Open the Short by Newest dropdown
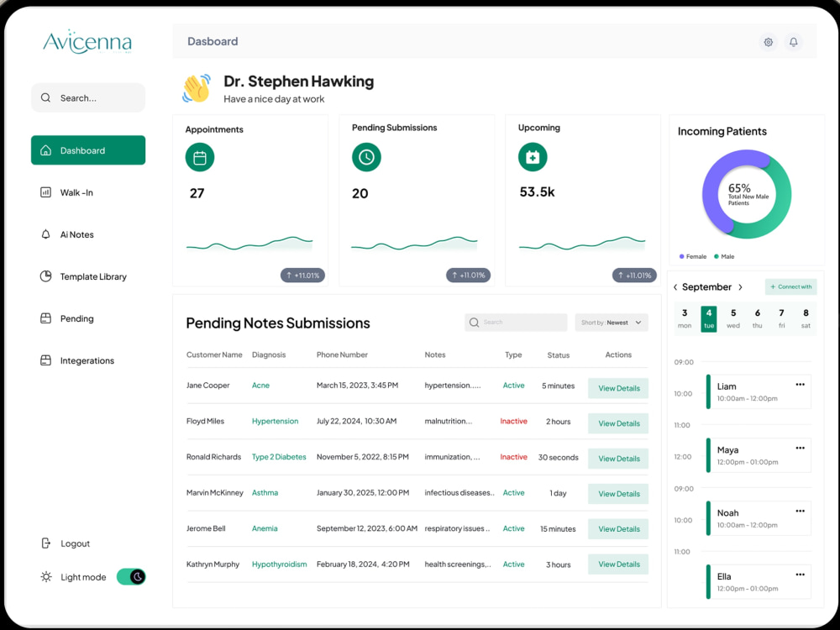 click(612, 323)
